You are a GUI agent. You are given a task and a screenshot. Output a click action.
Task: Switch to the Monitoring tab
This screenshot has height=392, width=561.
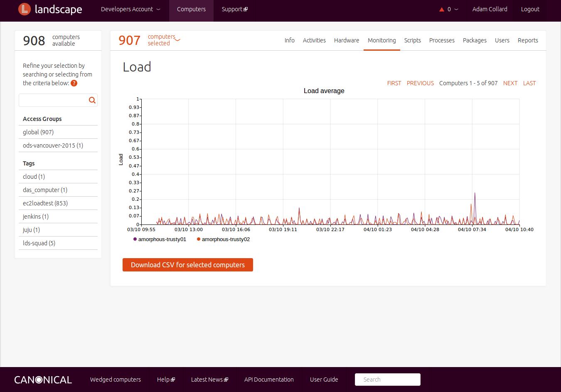coord(382,40)
